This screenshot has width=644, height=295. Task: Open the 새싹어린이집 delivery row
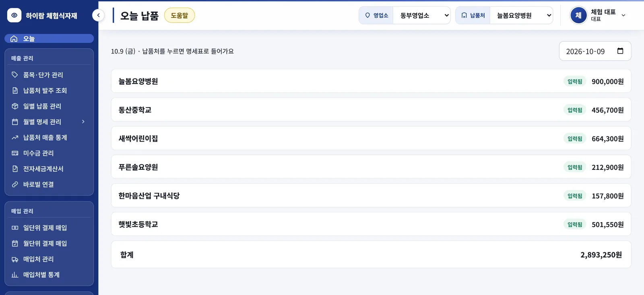[371, 138]
